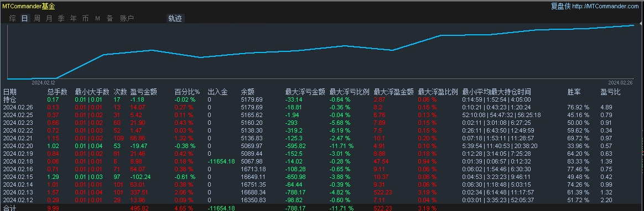Sort by the 盈亏比 column header

click(x=610, y=92)
